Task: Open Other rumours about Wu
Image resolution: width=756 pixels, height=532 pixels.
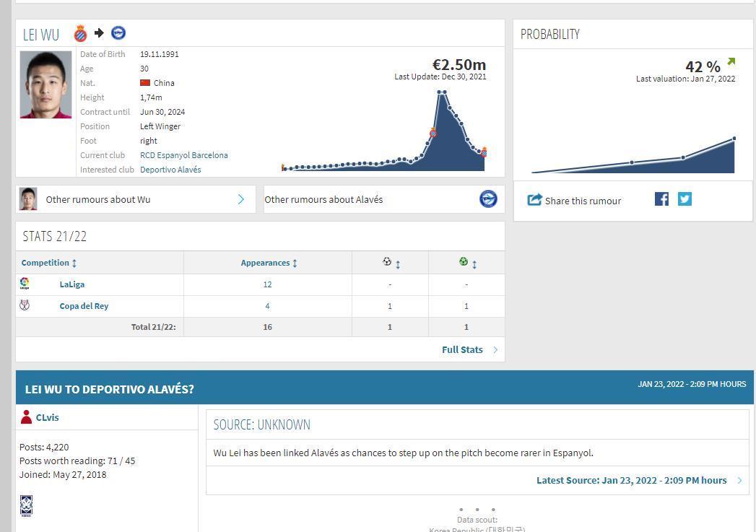Action: pyautogui.click(x=136, y=199)
